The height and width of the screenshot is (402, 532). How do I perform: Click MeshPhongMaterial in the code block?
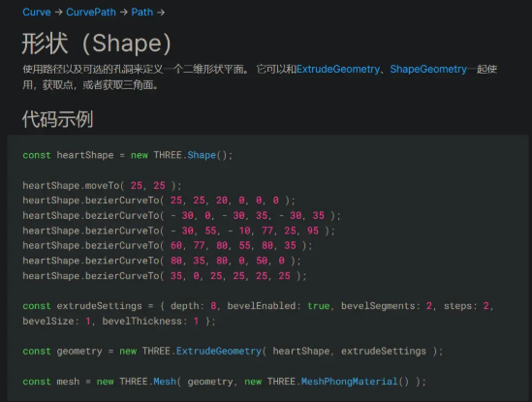point(349,382)
